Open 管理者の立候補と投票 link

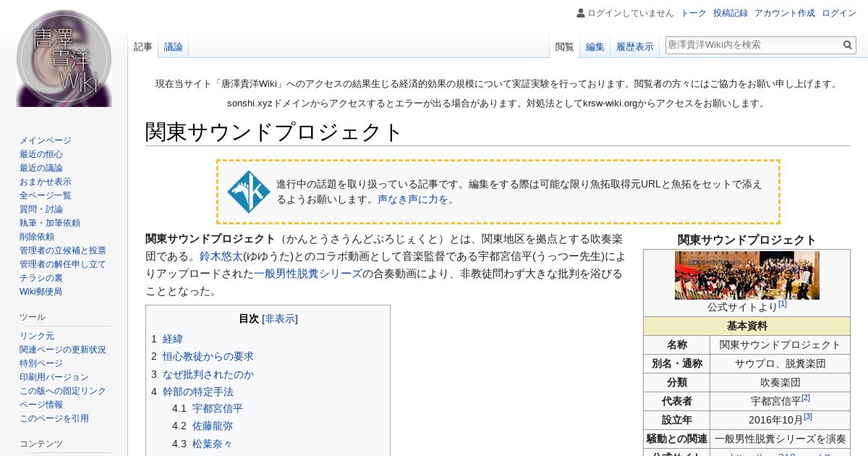click(63, 250)
